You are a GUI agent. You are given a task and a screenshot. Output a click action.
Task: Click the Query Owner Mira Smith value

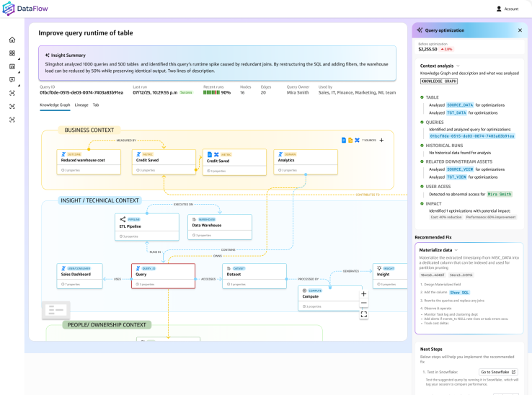pyautogui.click(x=298, y=93)
